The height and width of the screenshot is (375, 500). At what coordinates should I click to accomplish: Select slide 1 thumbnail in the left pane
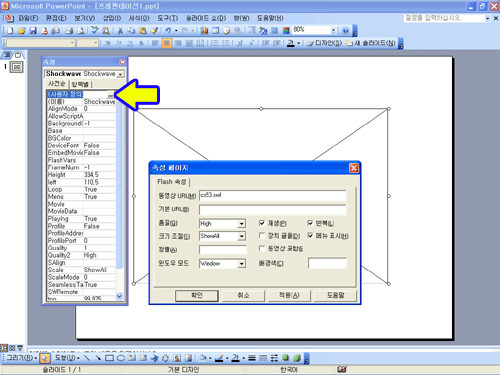coord(16,67)
